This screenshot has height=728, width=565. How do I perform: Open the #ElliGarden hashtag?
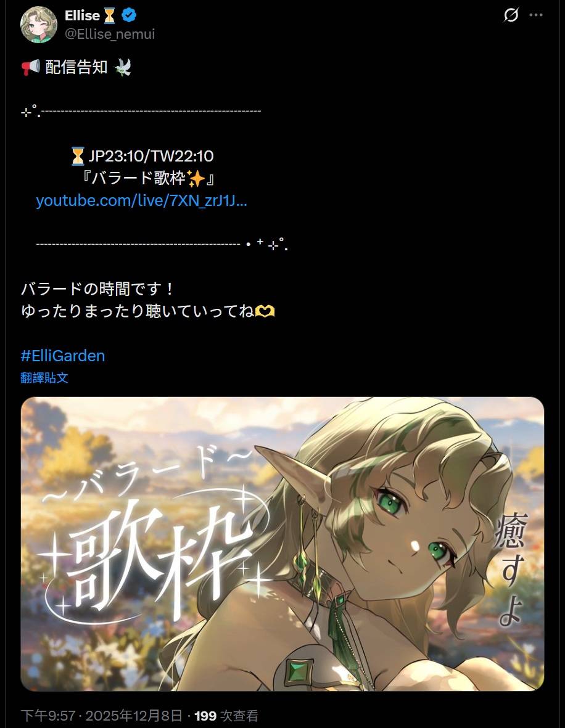tap(63, 356)
